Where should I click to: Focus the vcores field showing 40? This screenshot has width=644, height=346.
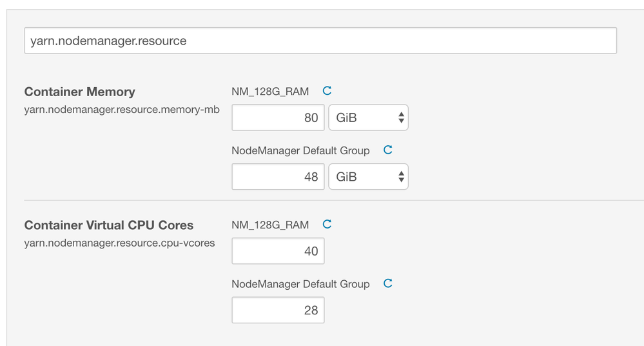click(x=278, y=251)
